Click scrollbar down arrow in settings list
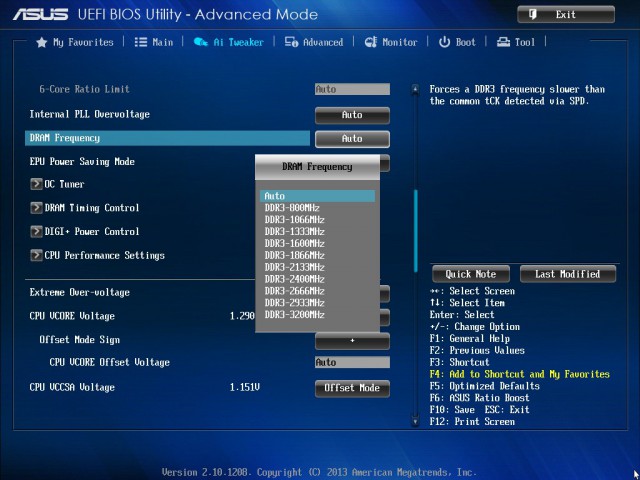 [415, 421]
